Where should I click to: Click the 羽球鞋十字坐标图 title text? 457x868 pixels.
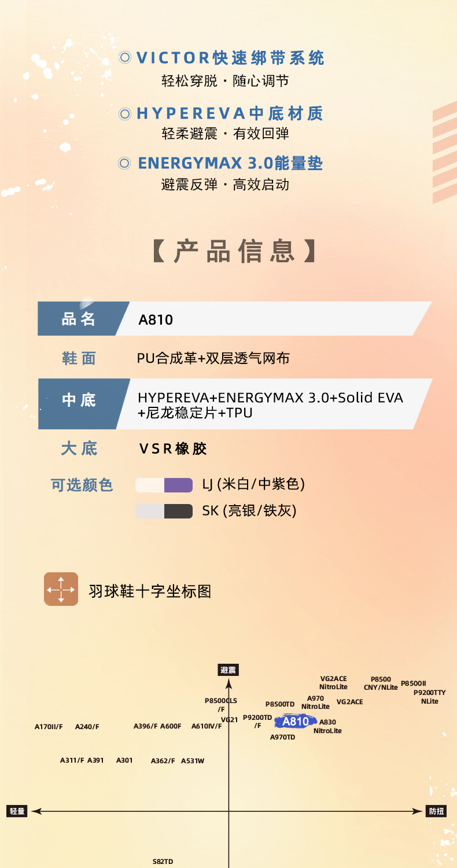pos(150,591)
